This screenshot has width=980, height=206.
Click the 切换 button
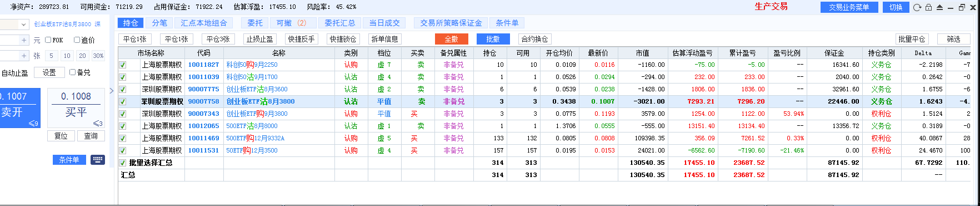pyautogui.click(x=896, y=7)
